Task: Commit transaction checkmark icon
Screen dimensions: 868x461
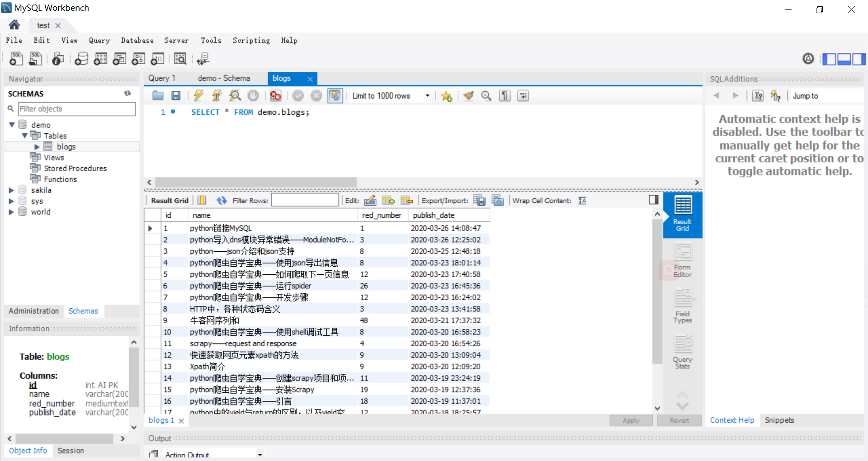Action: (297, 95)
